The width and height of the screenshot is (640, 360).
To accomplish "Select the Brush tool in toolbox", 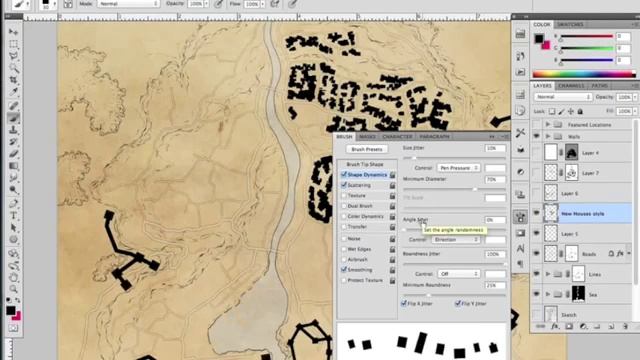I will coord(13,118).
